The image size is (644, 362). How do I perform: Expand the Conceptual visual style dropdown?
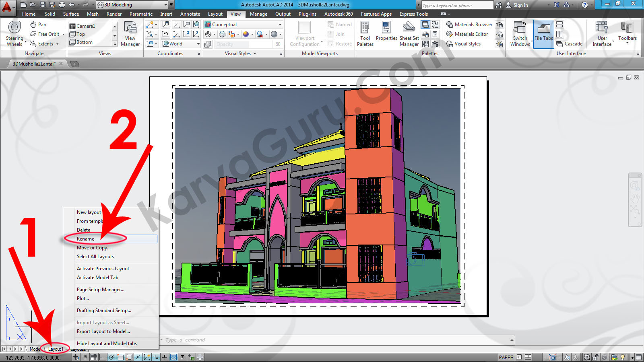280,25
